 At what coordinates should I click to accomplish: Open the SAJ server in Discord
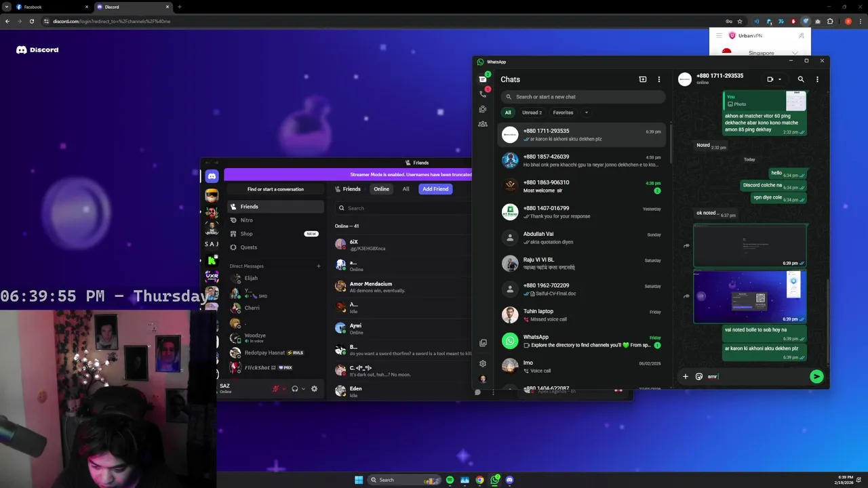click(x=212, y=244)
